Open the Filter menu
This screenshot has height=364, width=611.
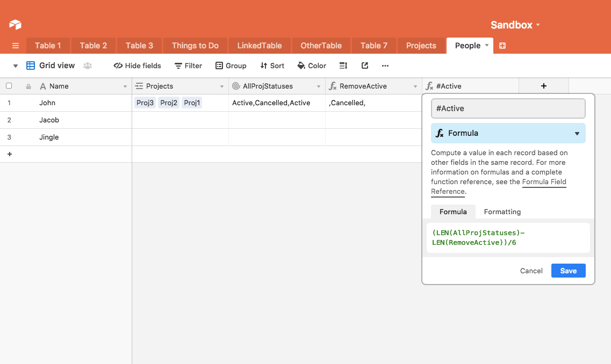coord(188,65)
